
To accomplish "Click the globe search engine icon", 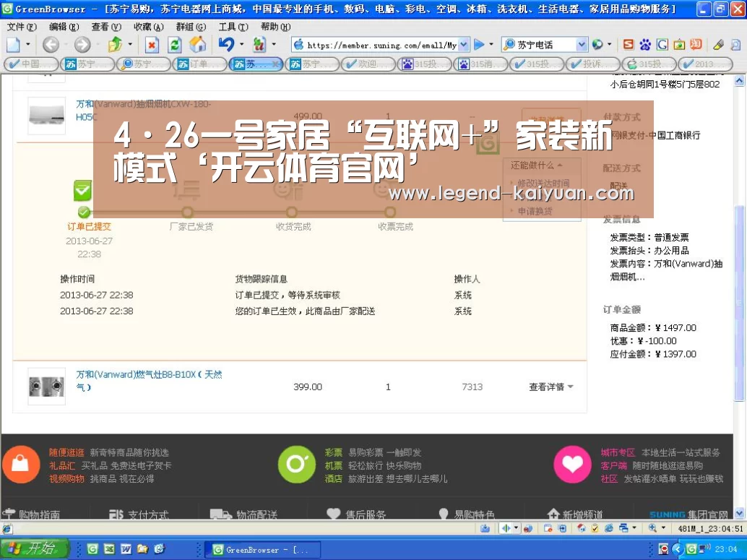I will click(x=597, y=45).
